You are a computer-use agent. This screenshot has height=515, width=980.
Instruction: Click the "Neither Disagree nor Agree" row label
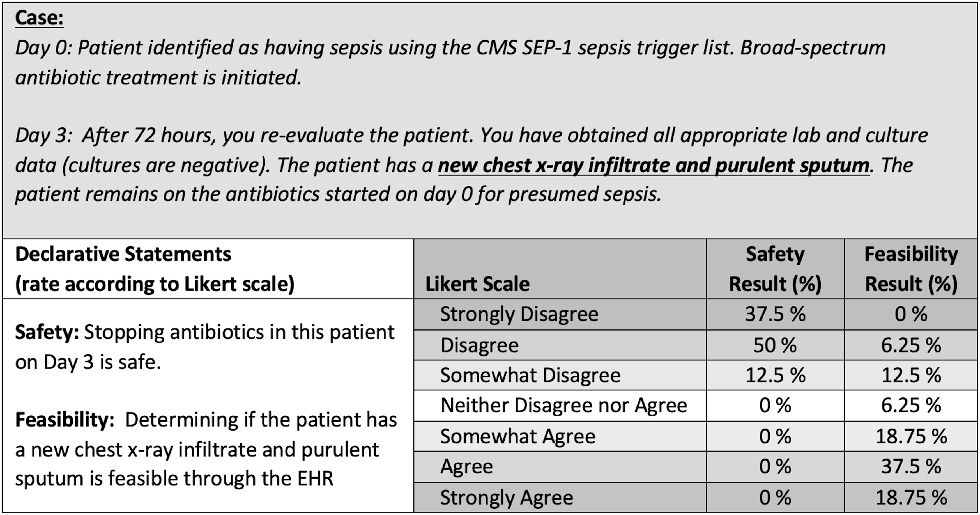pos(563,405)
